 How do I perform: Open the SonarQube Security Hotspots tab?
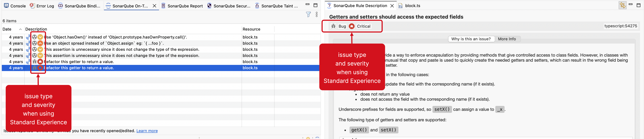(229, 6)
